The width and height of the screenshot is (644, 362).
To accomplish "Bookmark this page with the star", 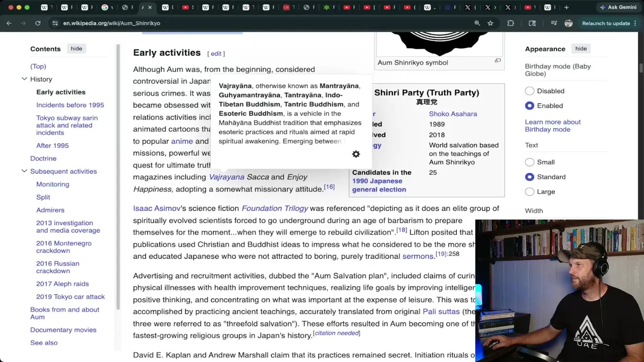I will pos(490,23).
